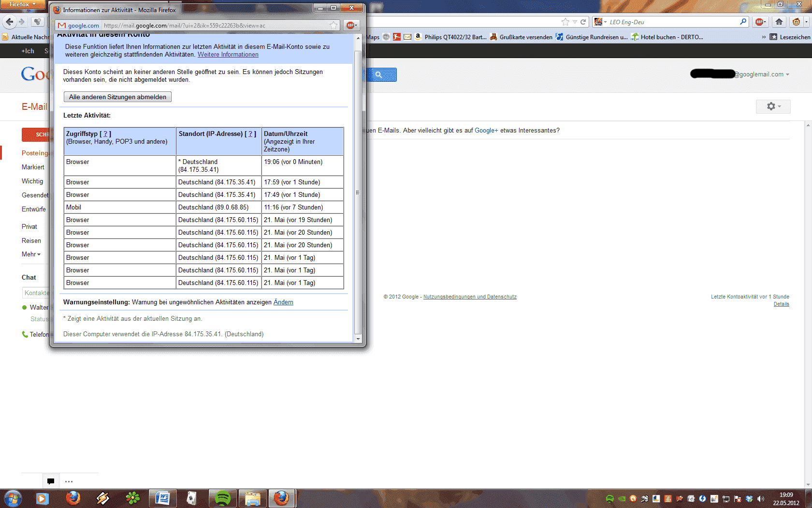This screenshot has height=508, width=812.
Task: Click the back arrow in the main Firefox window
Action: (9, 22)
